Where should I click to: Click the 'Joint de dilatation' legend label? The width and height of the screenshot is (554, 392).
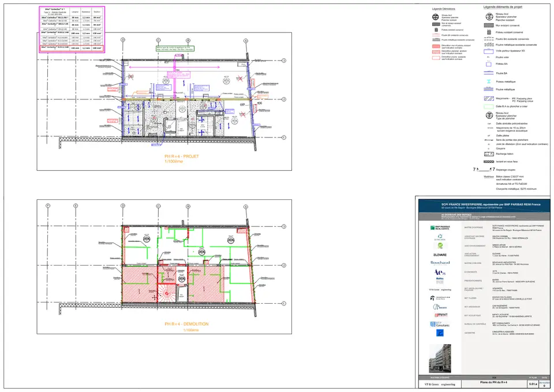tap(522, 144)
